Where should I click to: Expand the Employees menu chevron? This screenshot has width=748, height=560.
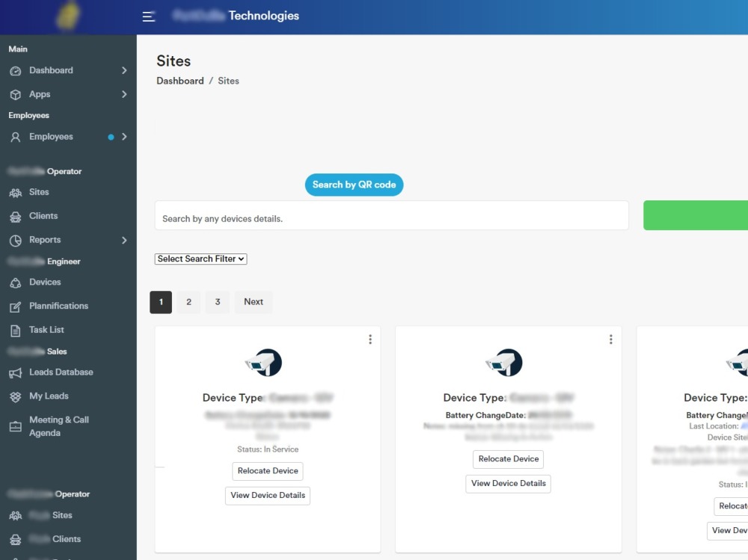coord(124,137)
